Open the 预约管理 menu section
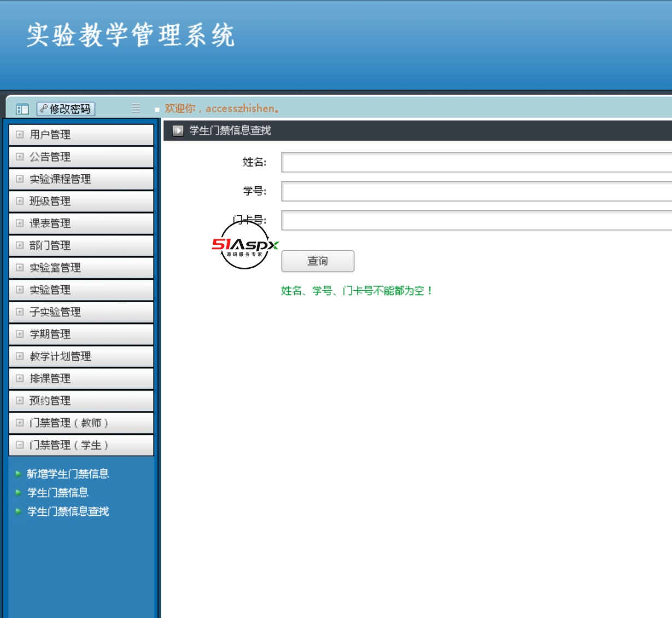 81,401
